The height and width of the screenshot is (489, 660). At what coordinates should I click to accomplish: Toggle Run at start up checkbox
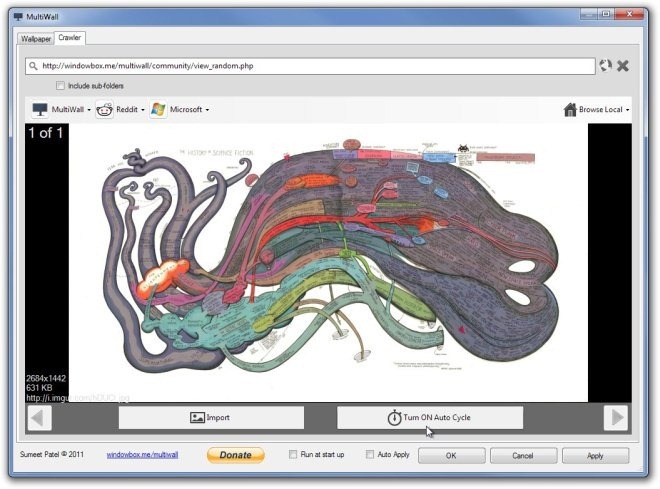(293, 454)
